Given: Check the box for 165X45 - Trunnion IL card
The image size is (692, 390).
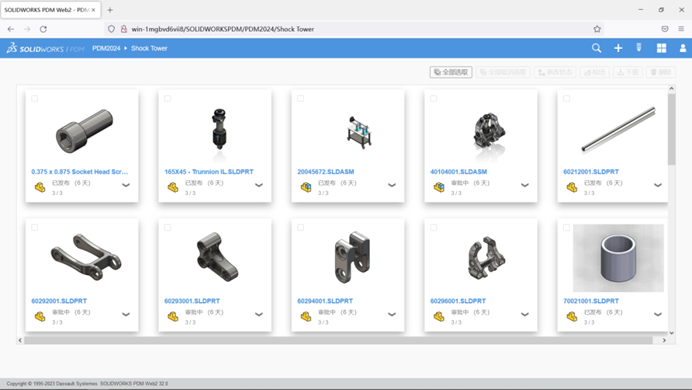Looking at the screenshot, I should pyautogui.click(x=168, y=98).
